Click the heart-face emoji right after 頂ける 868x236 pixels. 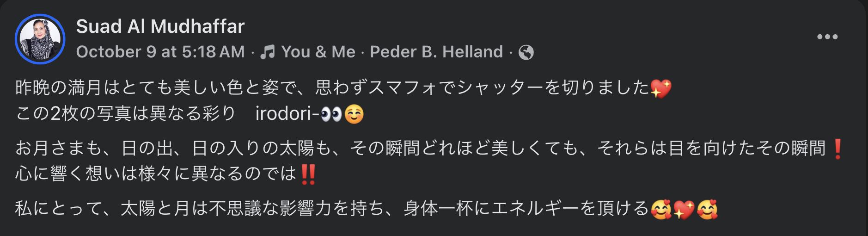[661, 210]
